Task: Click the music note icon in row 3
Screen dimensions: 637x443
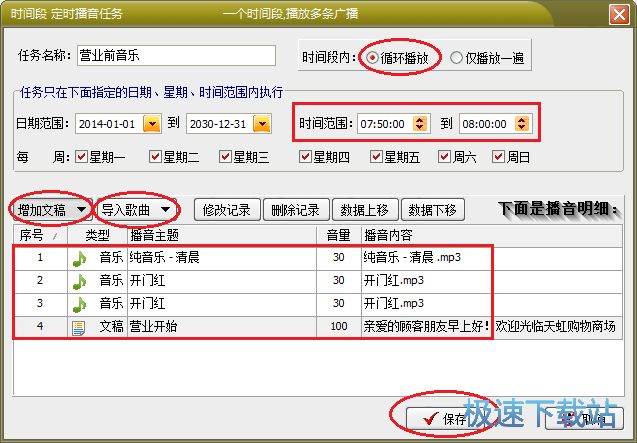Action: tap(80, 304)
